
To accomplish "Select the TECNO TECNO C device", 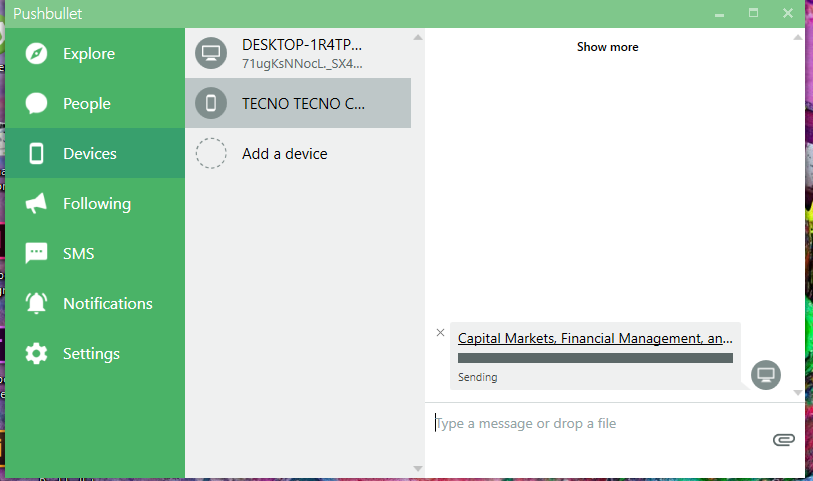I will coord(298,103).
